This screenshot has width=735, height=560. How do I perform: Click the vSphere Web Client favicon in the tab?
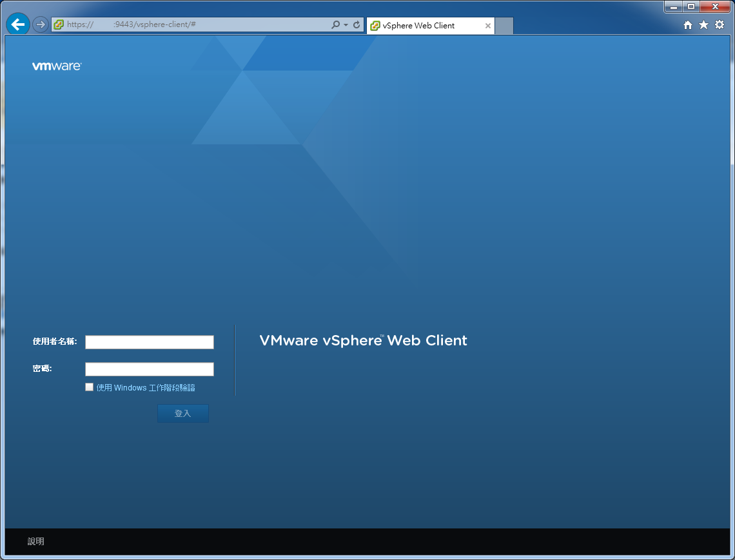click(376, 26)
